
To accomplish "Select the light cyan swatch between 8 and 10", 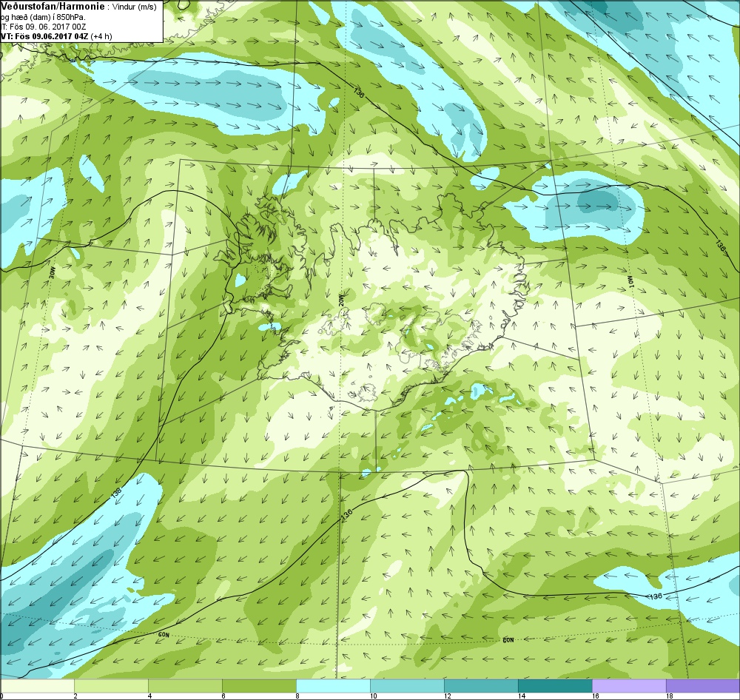I will tap(333, 685).
